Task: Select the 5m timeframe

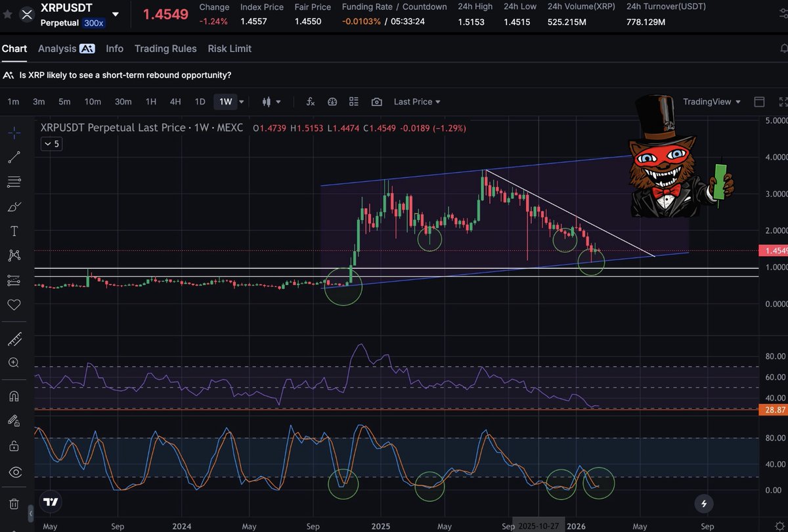Action: (x=64, y=102)
